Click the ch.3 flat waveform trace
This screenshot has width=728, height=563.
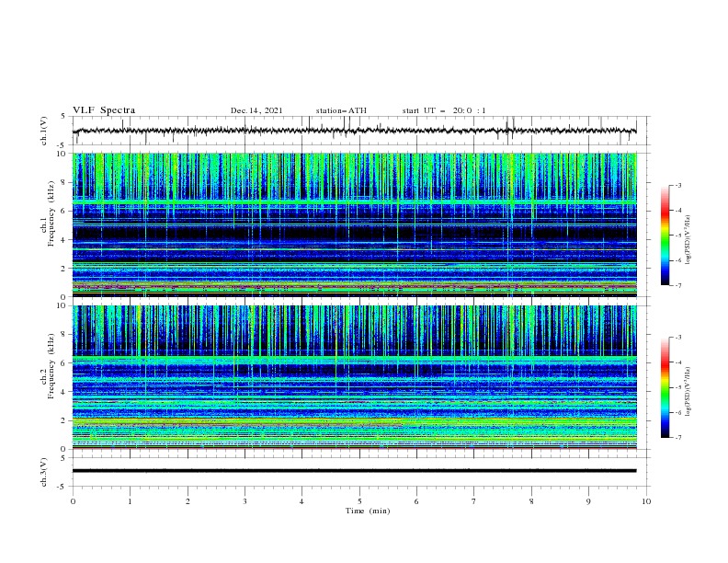point(354,471)
